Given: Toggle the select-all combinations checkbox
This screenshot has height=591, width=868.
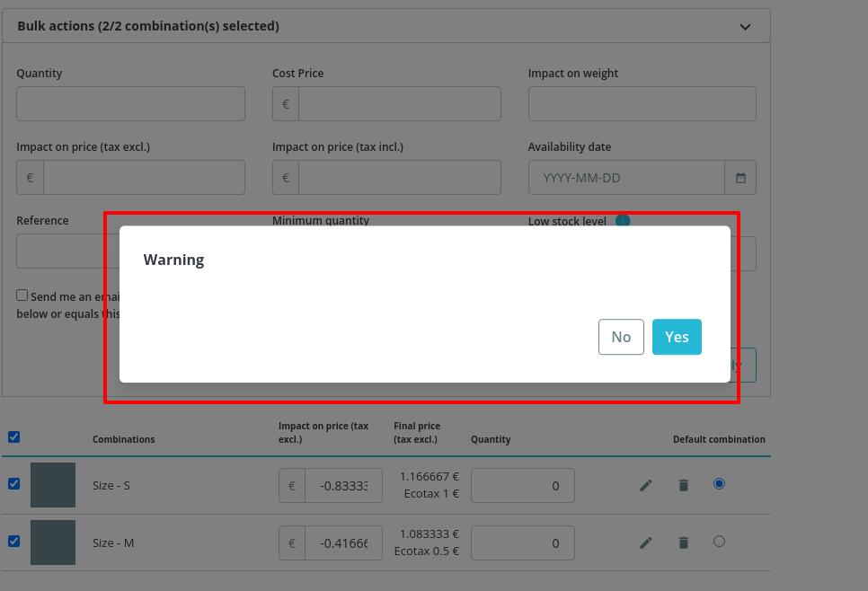Looking at the screenshot, I should click(13, 437).
